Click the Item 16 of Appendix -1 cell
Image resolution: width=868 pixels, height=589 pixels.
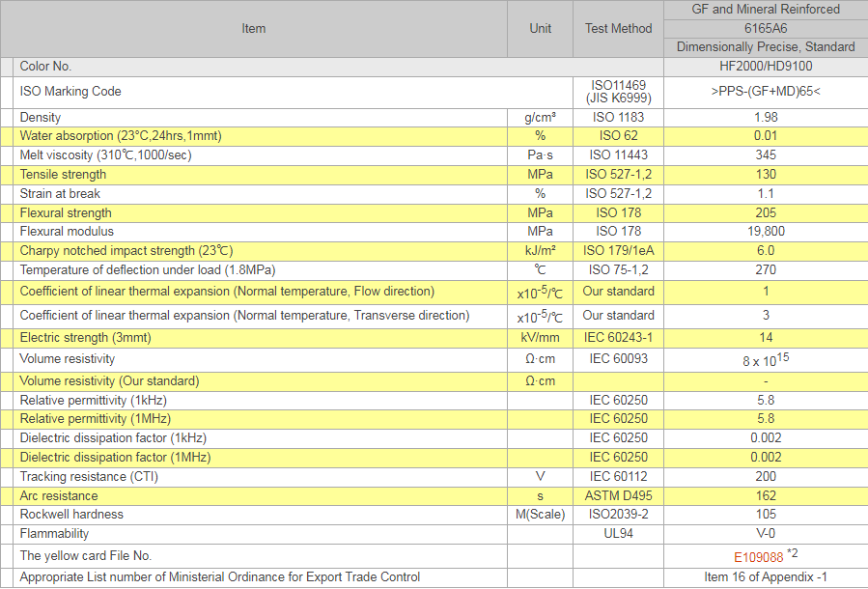[766, 577]
